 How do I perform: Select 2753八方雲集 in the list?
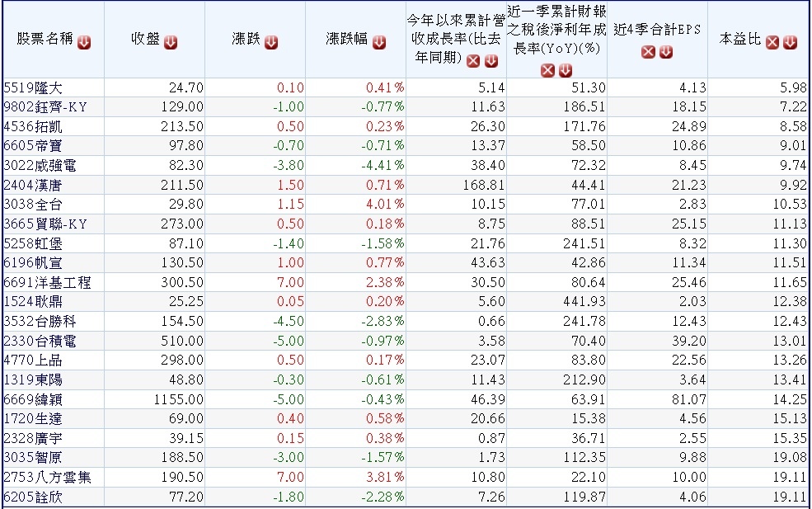(x=47, y=478)
